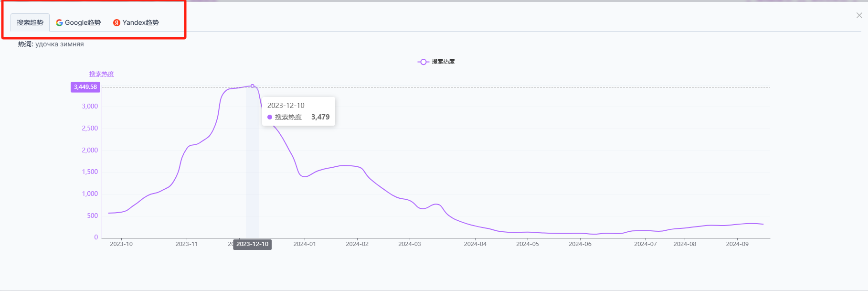This screenshot has width=868, height=291.
Task: Click the hot word text удочка зимняя
Action: point(59,44)
